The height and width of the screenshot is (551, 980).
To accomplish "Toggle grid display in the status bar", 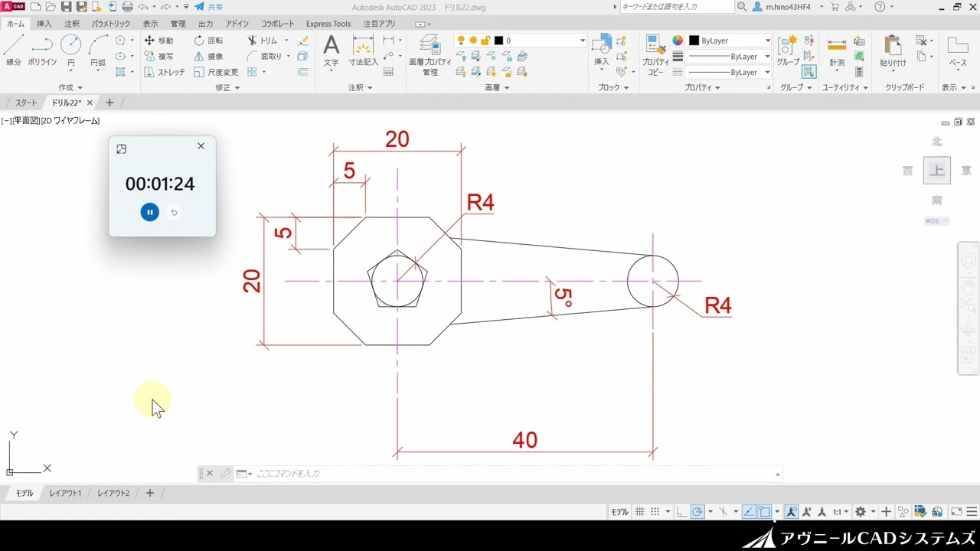I will tap(639, 510).
